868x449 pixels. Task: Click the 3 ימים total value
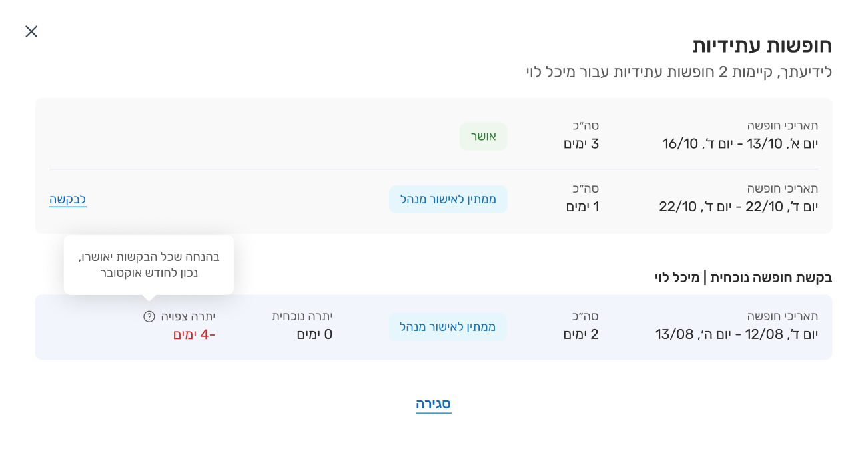pos(581,144)
